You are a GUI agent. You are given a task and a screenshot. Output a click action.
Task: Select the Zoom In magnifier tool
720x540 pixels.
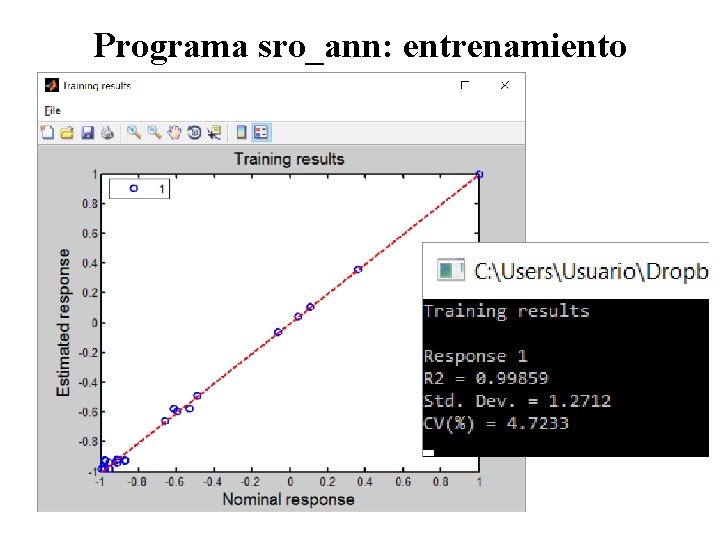[x=134, y=133]
